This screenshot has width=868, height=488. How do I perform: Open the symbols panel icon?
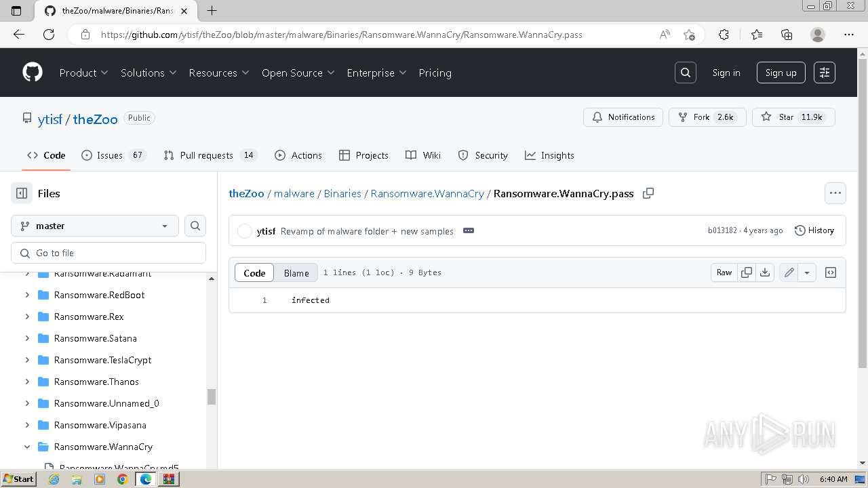coord(831,272)
